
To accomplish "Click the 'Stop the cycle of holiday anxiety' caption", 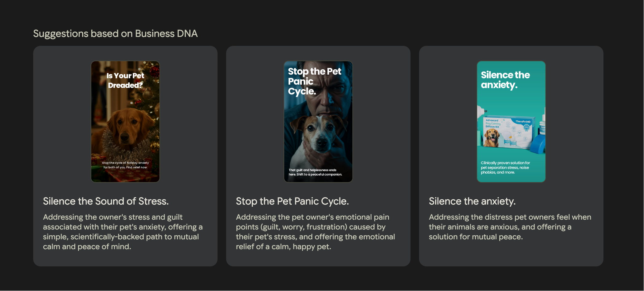I will (125, 165).
